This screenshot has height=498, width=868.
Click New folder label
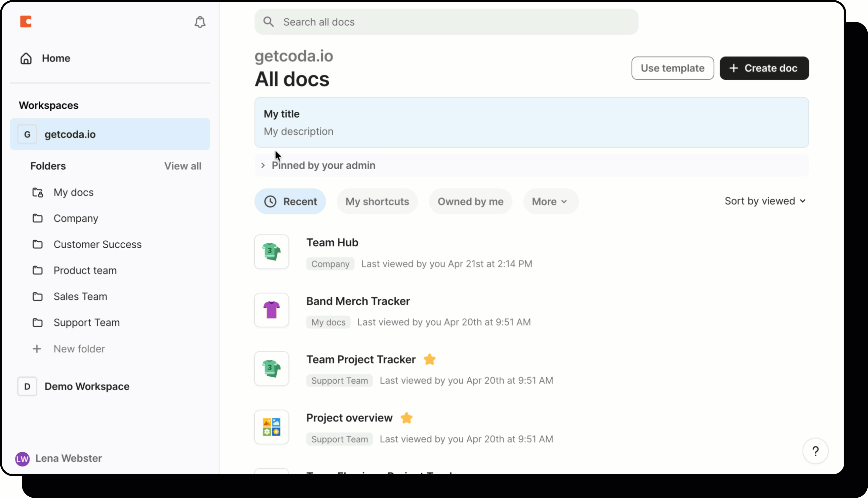point(79,349)
